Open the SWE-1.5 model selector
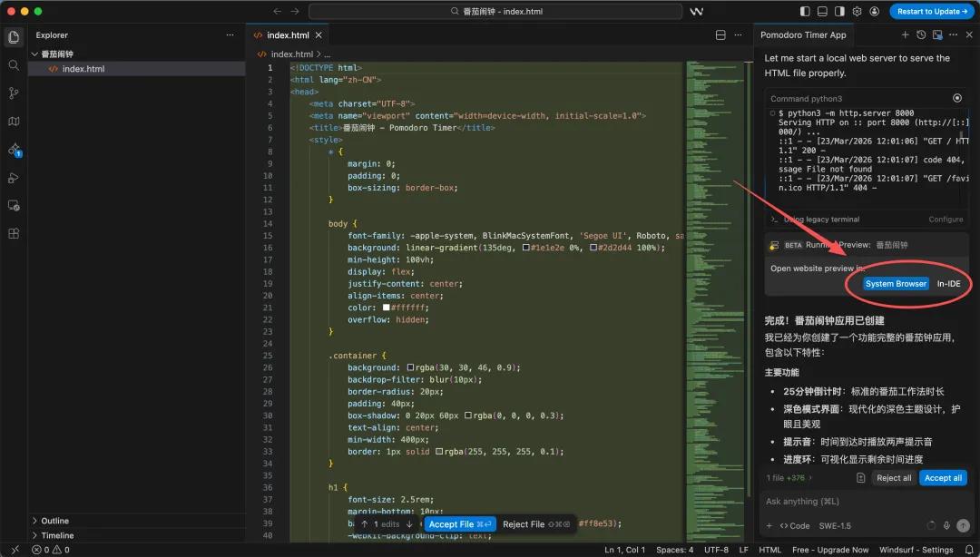This screenshot has height=557, width=980. click(x=834, y=525)
